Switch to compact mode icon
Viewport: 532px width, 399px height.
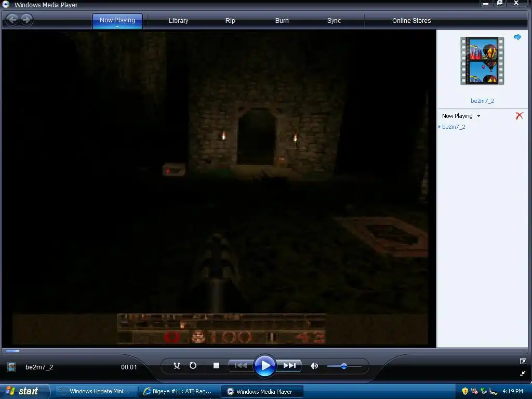[x=523, y=373]
